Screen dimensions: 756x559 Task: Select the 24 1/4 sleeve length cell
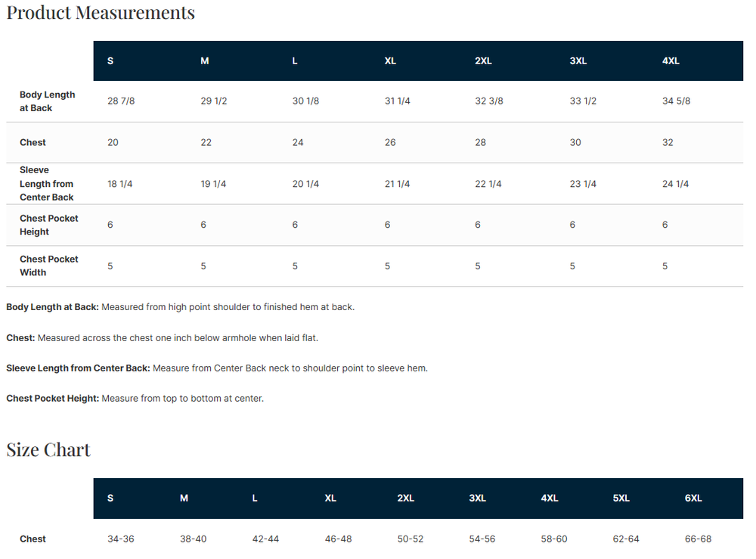point(676,184)
